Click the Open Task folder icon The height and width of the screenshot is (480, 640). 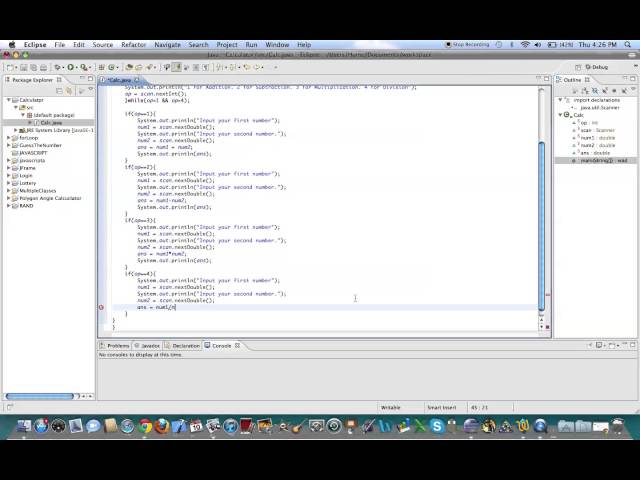(139, 67)
